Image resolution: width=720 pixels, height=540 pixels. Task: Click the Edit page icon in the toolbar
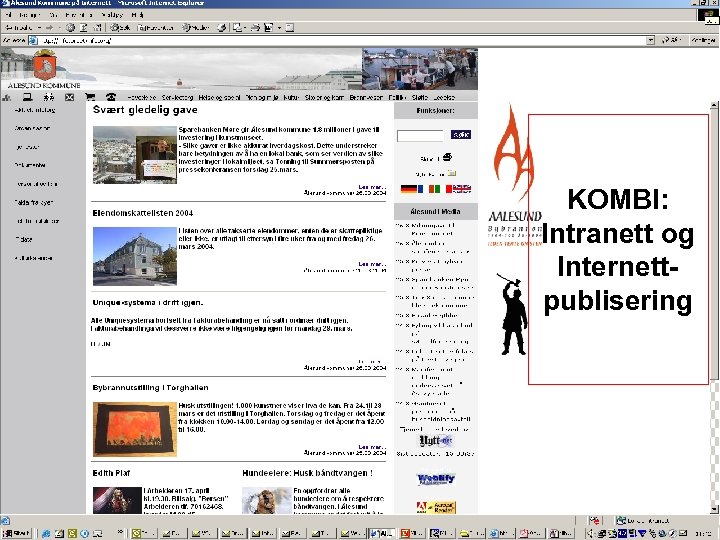click(269, 28)
